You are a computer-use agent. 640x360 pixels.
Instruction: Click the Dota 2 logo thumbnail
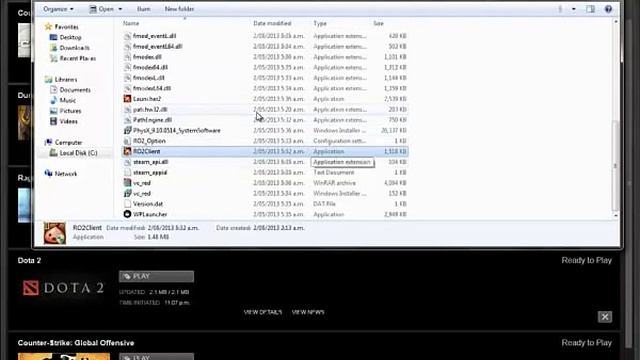click(x=64, y=288)
